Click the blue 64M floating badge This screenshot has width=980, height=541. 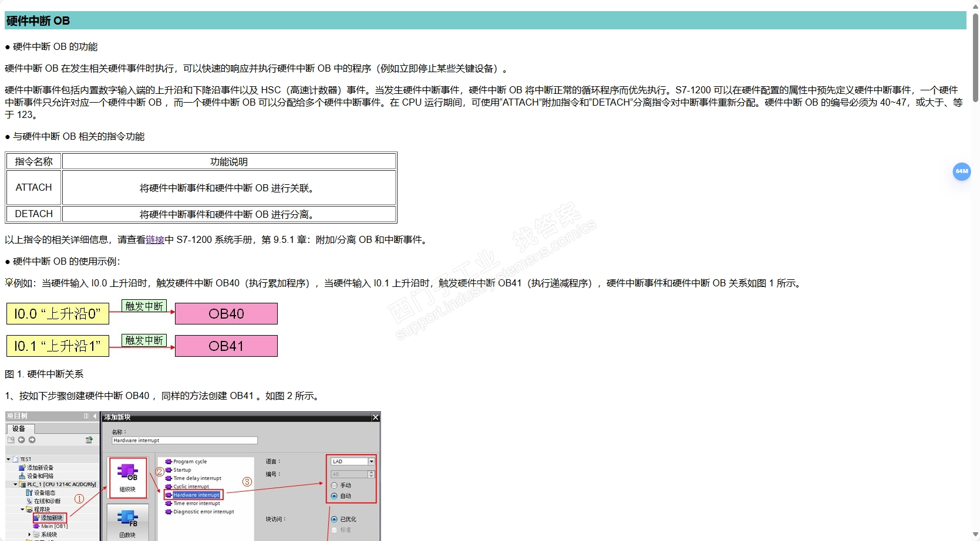[x=962, y=171]
